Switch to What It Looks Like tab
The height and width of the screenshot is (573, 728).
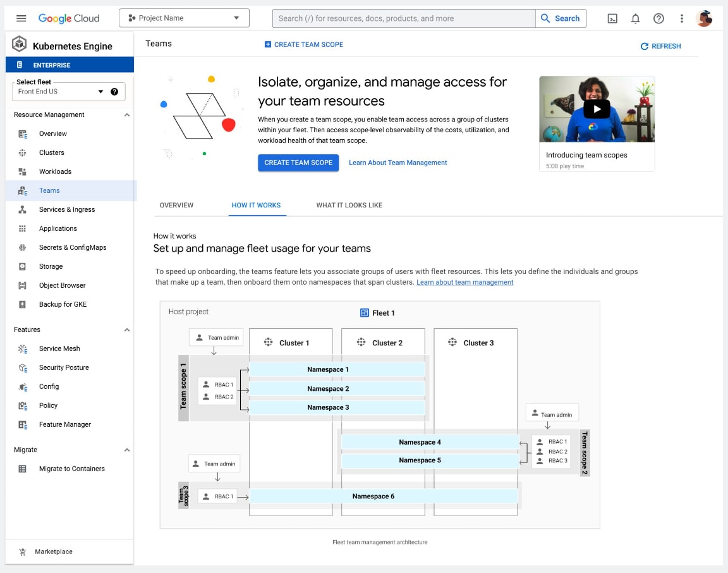click(349, 206)
